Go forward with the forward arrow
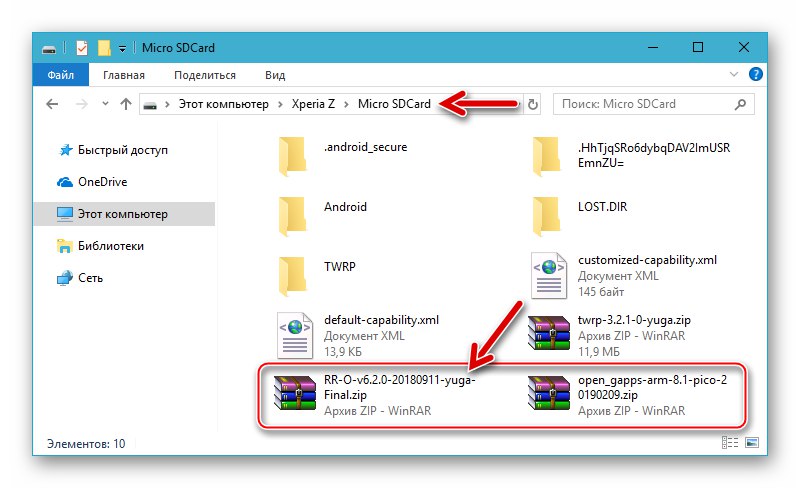The height and width of the screenshot is (488, 800). pyautogui.click(x=82, y=104)
